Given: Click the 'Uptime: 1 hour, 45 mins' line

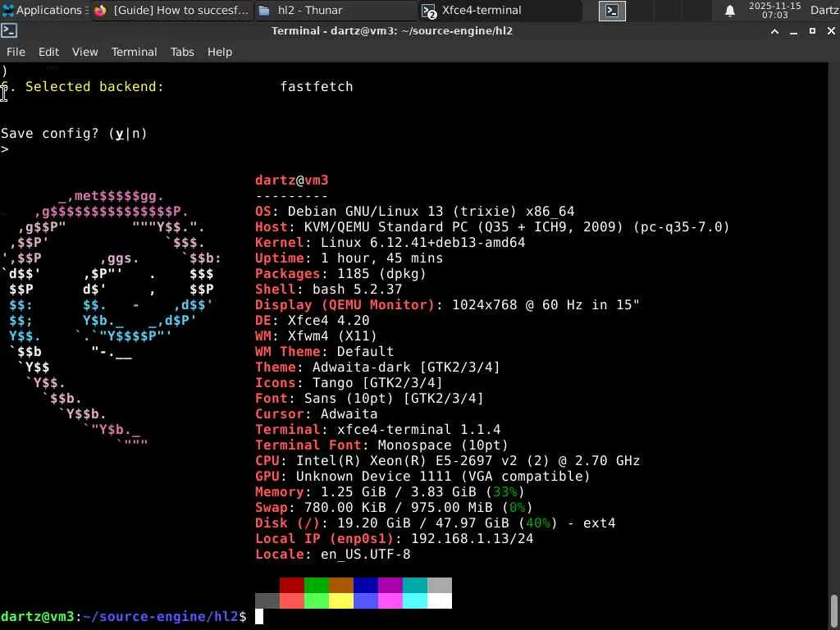Looking at the screenshot, I should [x=349, y=258].
